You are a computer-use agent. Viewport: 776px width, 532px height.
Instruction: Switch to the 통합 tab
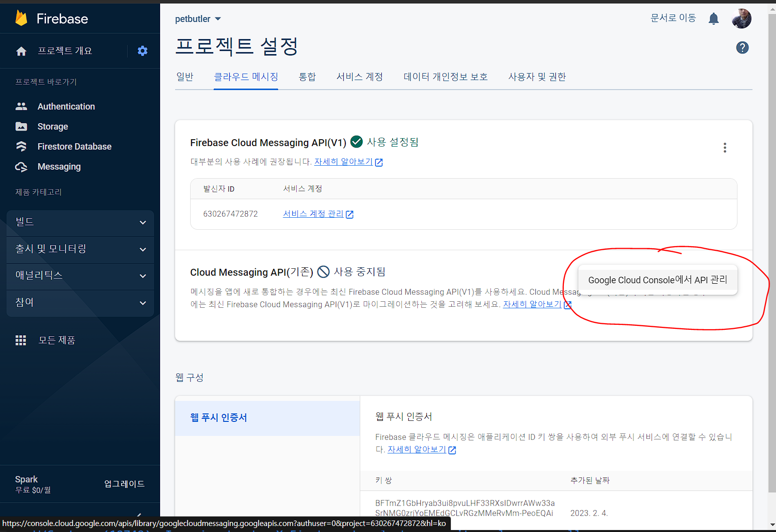(307, 77)
